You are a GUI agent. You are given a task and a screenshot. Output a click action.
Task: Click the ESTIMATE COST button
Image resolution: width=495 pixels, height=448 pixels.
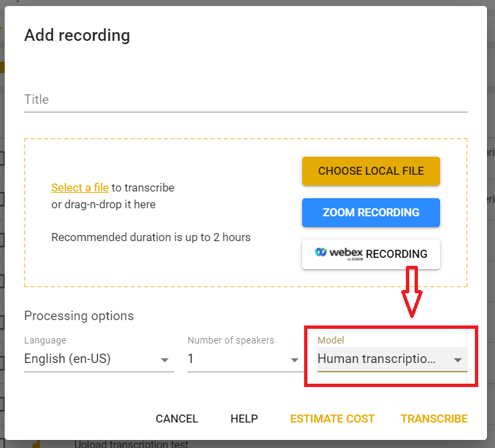click(x=332, y=419)
